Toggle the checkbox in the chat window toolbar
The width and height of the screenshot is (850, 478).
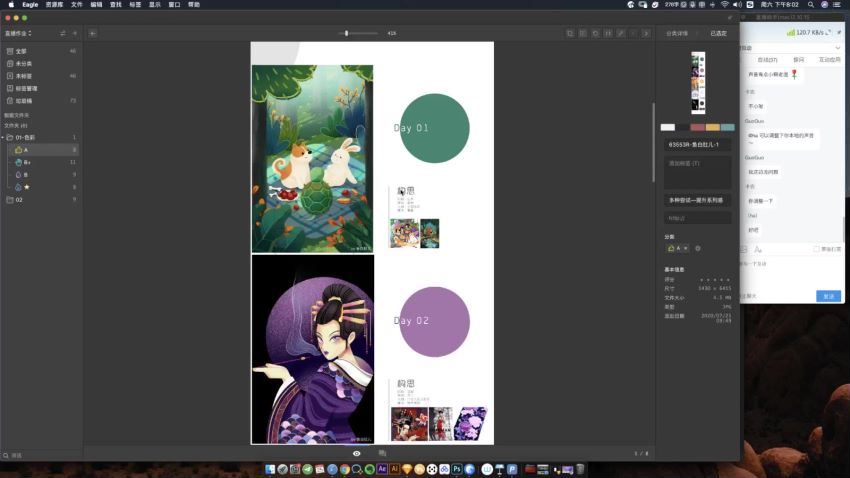(816, 249)
